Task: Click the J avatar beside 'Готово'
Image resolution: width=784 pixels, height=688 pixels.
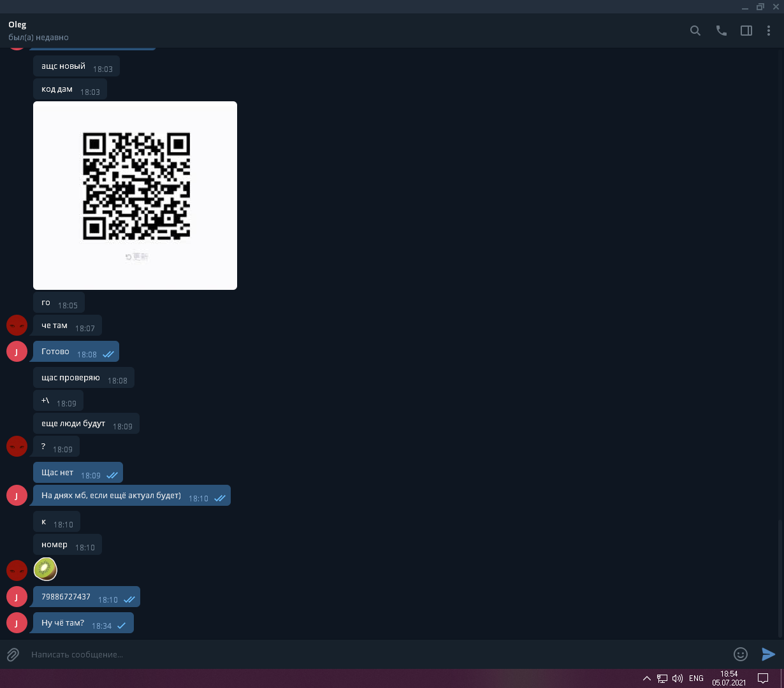Action: [x=17, y=351]
